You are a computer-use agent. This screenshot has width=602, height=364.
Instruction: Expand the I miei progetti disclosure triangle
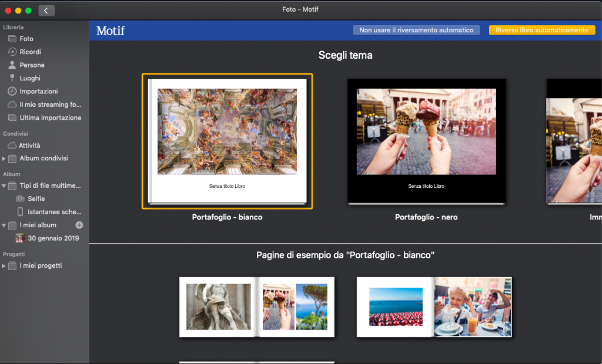[x=4, y=266]
